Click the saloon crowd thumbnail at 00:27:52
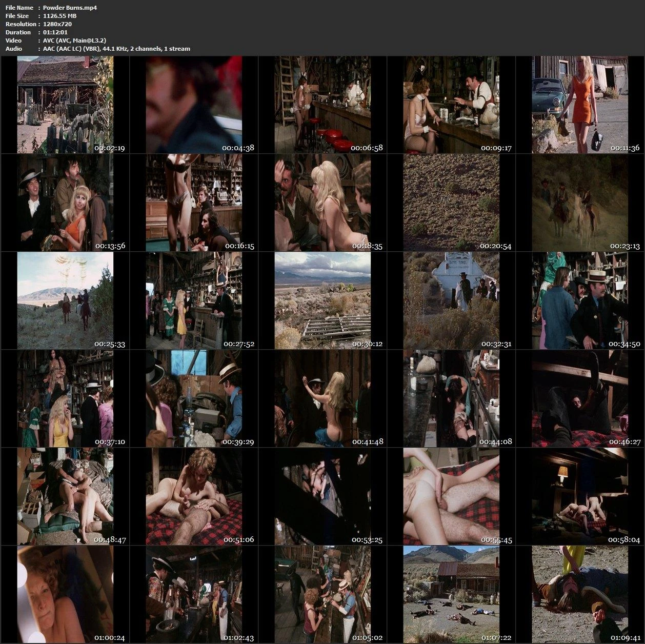645x644 pixels. tap(194, 300)
